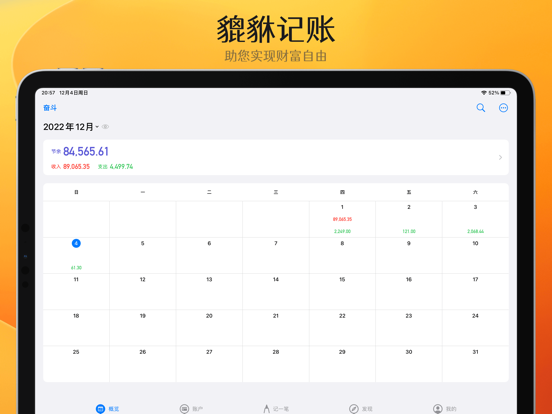Open the more options ellipsis icon

tap(503, 108)
